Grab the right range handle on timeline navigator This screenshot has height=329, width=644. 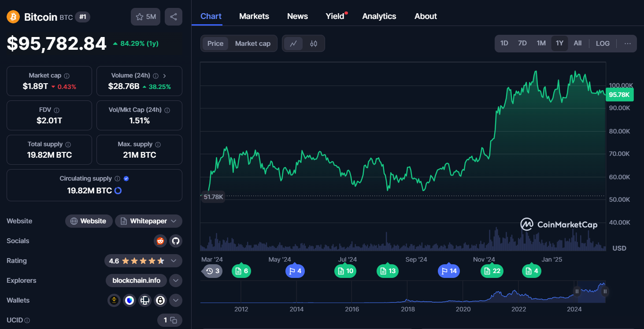tap(605, 291)
